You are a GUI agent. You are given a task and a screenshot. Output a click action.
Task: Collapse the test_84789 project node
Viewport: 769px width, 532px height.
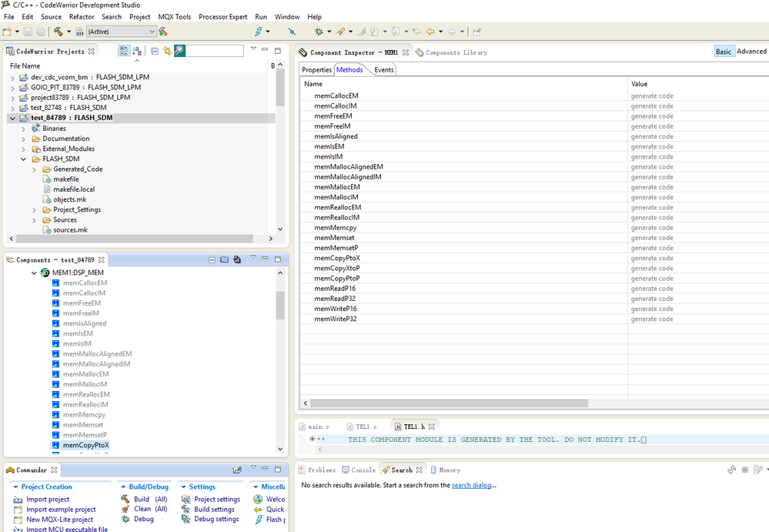pyautogui.click(x=13, y=118)
